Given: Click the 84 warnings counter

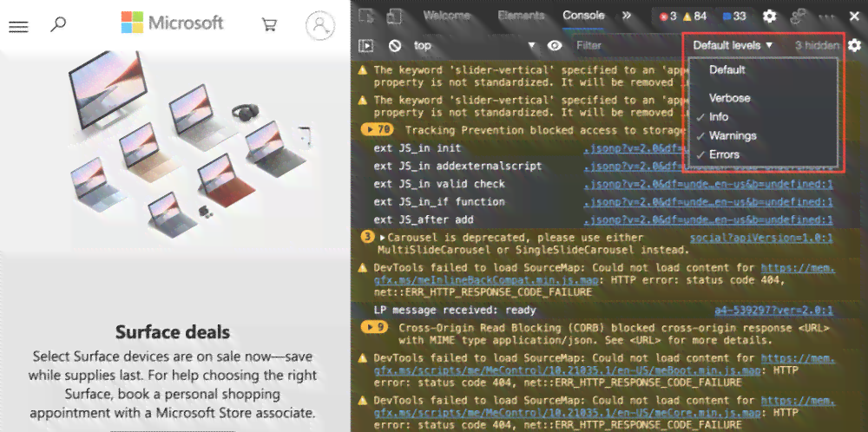Looking at the screenshot, I should 694,16.
